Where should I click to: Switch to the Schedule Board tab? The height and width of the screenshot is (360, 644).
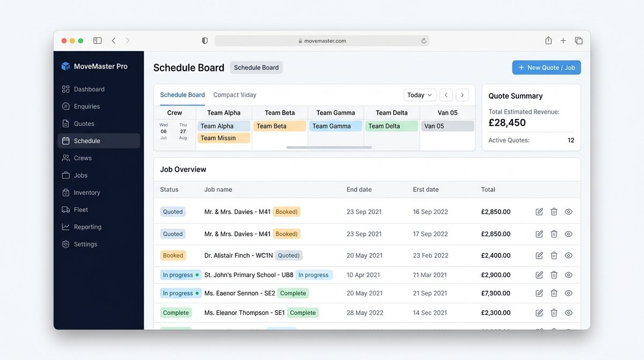pyautogui.click(x=182, y=95)
